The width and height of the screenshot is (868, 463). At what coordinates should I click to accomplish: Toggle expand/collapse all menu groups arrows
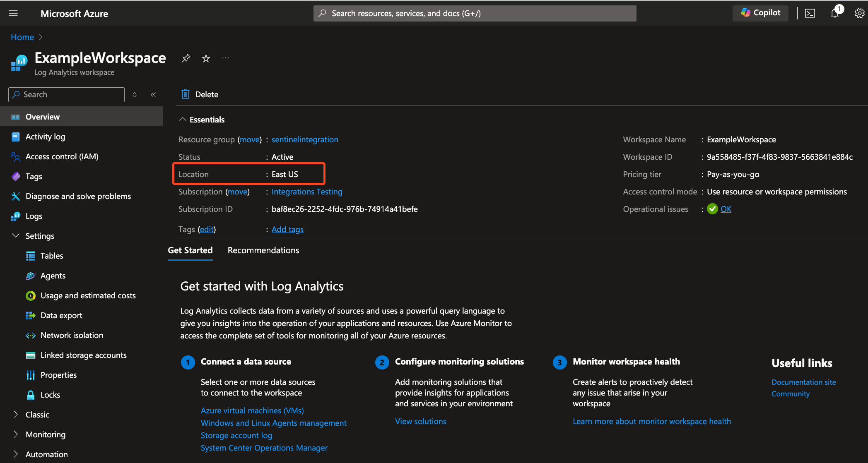point(135,95)
